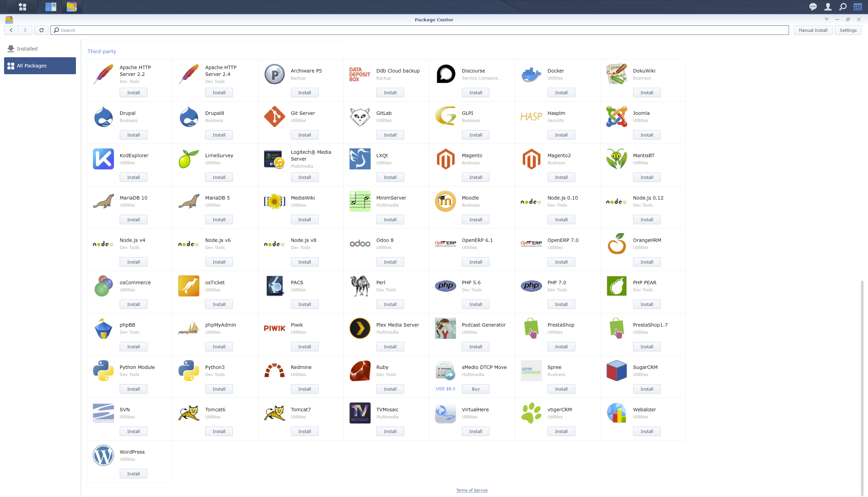The image size is (868, 497).
Task: Click the GitLab fox icon
Action: (360, 117)
